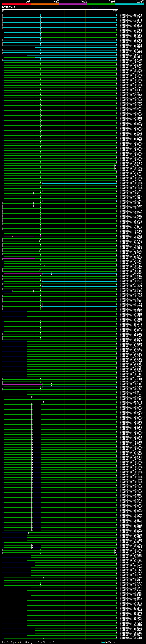The width and height of the screenshot is (146, 644).
Task: Select hit UniRef100_Q259E7
Action: (x=131, y=48)
